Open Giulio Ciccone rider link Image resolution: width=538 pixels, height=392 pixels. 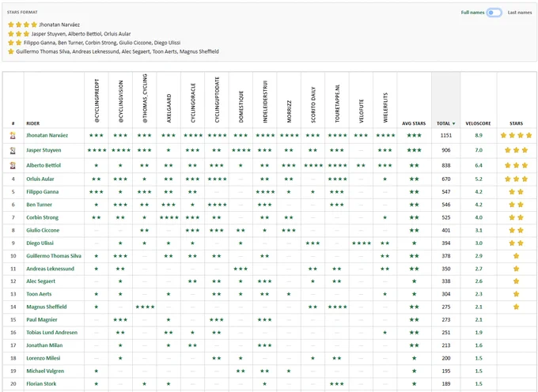(x=43, y=230)
